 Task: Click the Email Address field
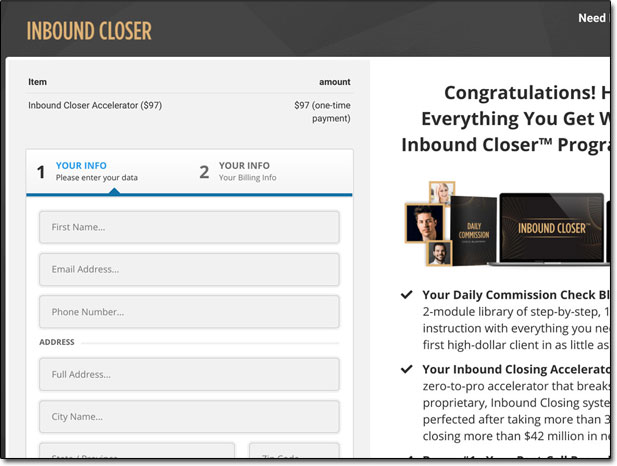click(x=189, y=270)
